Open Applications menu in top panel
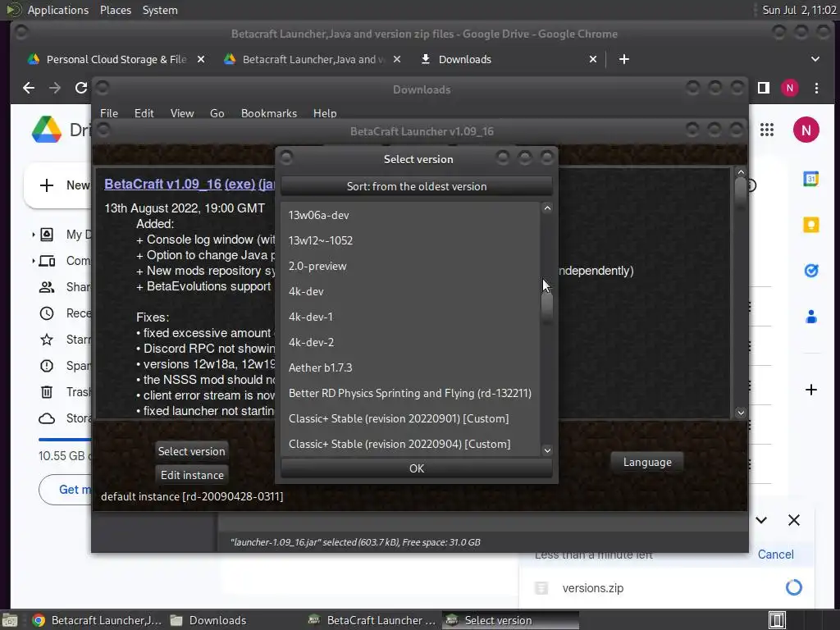 [58, 10]
